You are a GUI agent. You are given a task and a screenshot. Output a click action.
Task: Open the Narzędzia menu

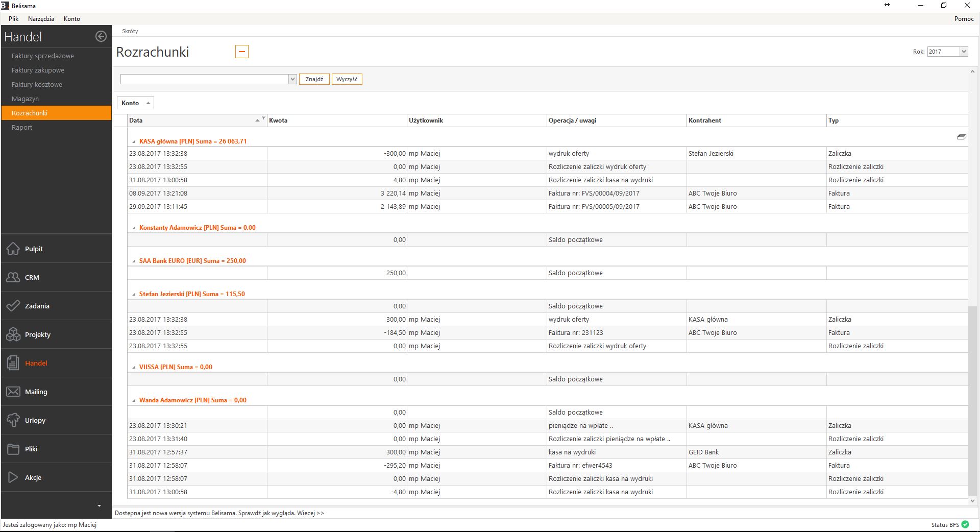[41, 19]
